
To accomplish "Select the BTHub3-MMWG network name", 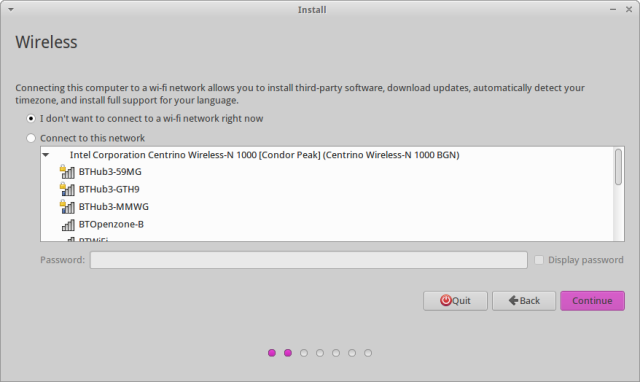I will (x=113, y=207).
